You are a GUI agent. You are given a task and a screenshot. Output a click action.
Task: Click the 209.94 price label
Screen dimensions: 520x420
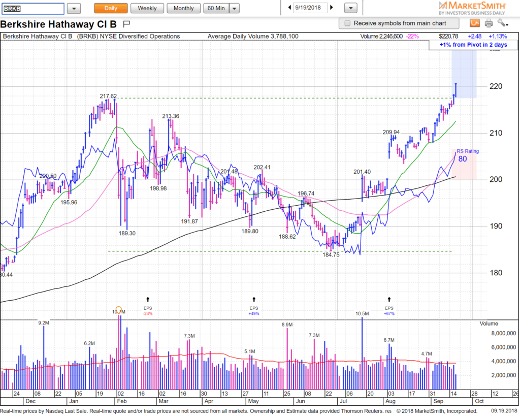(391, 132)
